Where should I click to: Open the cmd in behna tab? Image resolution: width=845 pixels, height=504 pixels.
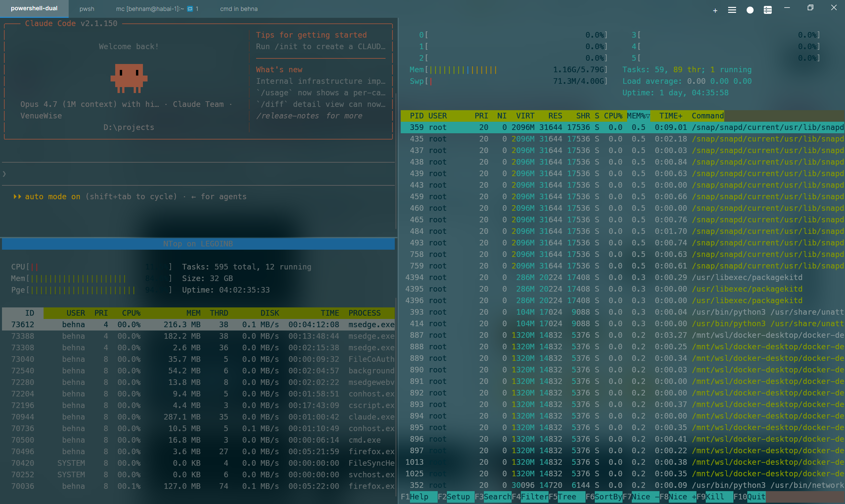pyautogui.click(x=239, y=9)
